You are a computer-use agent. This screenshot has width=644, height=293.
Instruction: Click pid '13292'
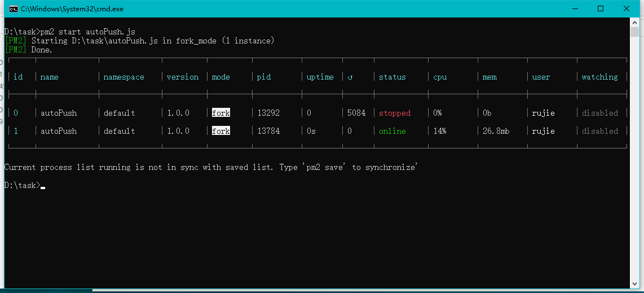click(268, 113)
